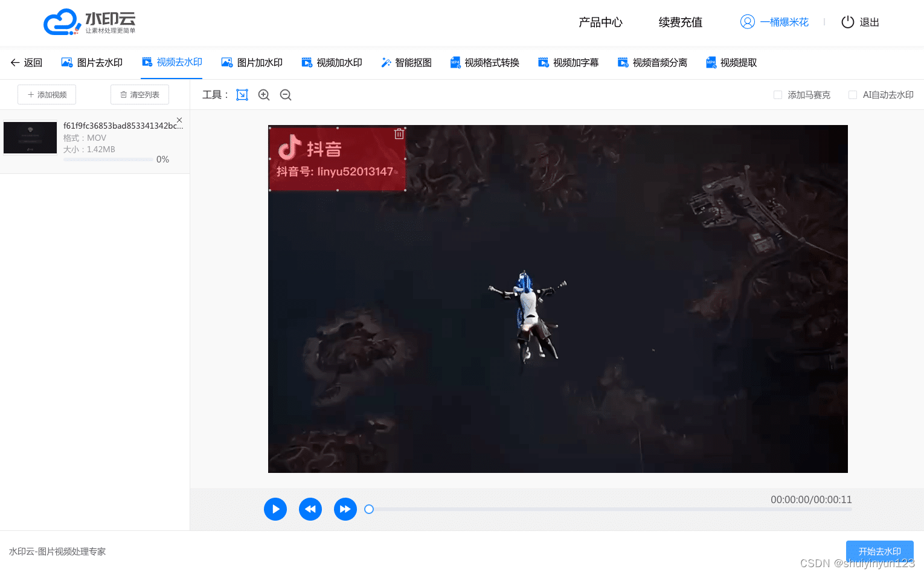The width and height of the screenshot is (924, 575).
Task: Click the time display 00:00:00/00:00:11
Action: [811, 500]
